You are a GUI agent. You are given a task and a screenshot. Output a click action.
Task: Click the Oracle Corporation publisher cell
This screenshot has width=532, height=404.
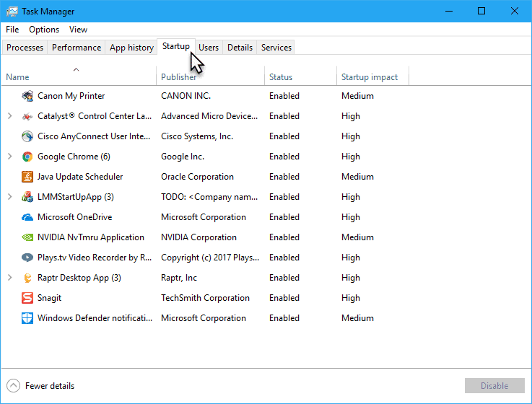[x=198, y=177]
